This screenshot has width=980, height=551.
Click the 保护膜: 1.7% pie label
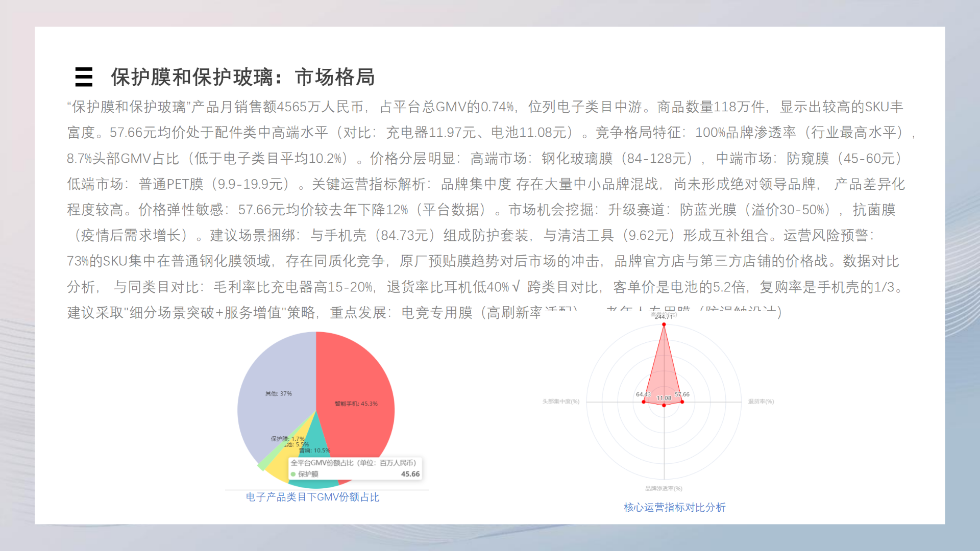288,439
